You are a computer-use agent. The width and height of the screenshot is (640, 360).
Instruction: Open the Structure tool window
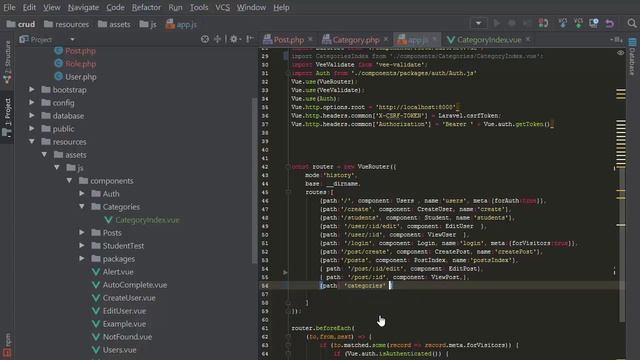(x=7, y=62)
